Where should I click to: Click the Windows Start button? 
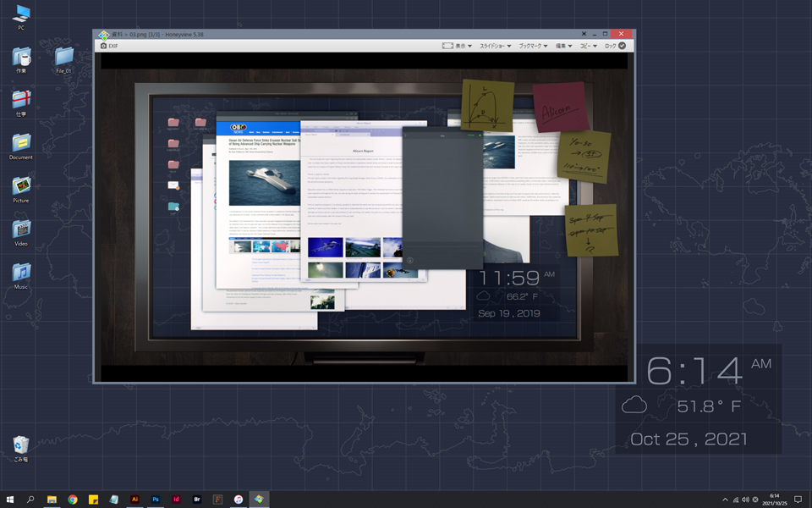[x=10, y=500]
